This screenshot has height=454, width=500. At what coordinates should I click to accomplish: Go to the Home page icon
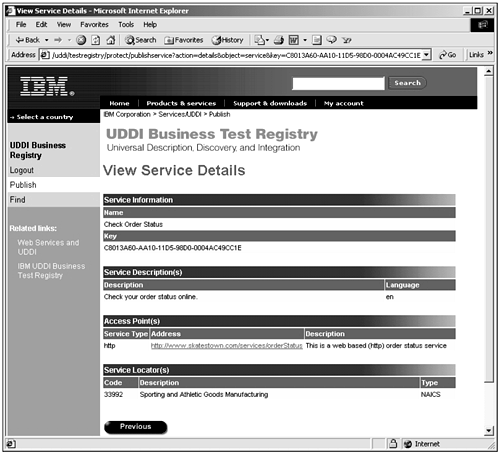pos(111,40)
